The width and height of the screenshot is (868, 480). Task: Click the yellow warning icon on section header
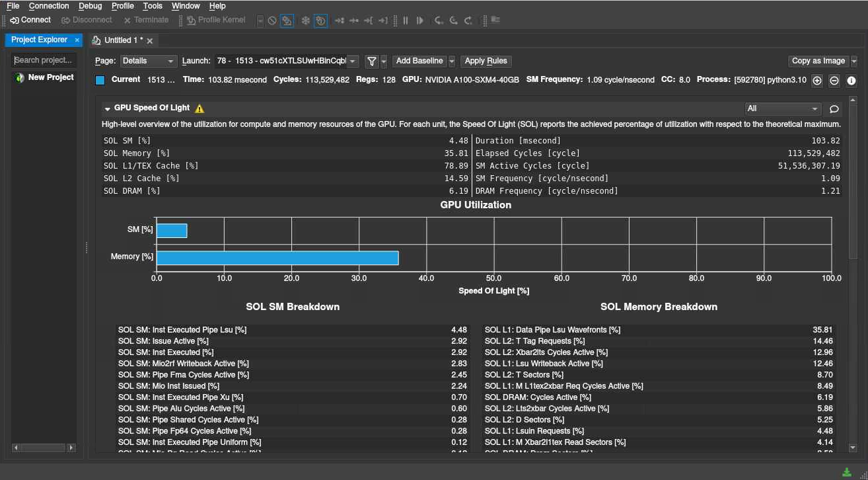(199, 108)
